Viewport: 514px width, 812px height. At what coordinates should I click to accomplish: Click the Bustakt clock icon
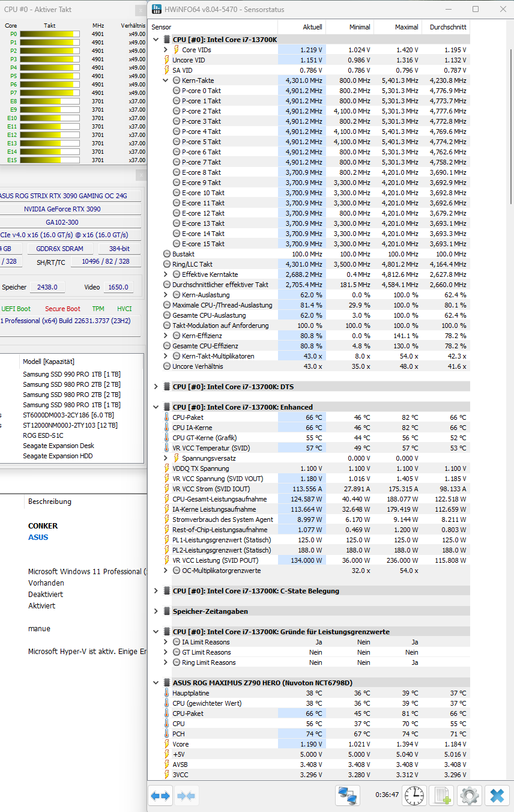pos(167,254)
